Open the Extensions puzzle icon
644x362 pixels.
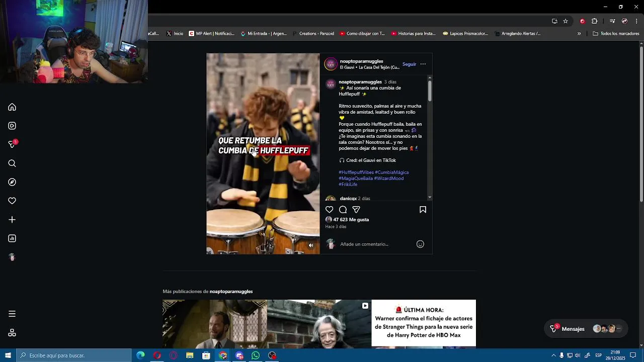pos(595,21)
